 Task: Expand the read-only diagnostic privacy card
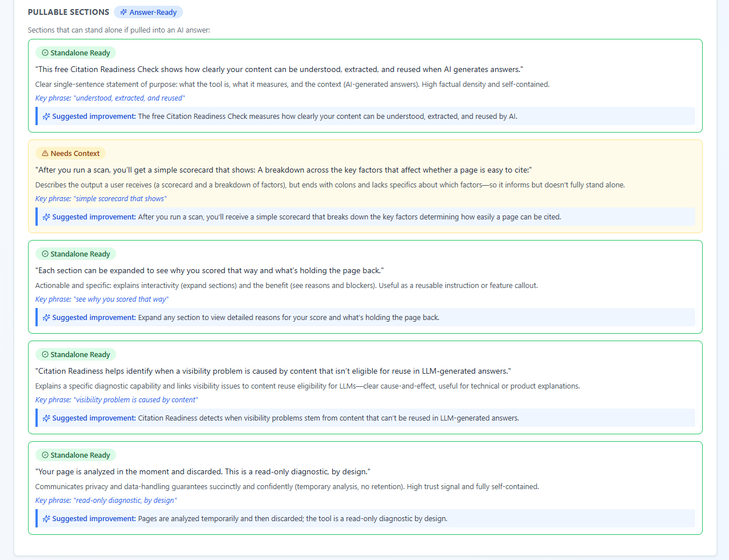click(x=365, y=488)
